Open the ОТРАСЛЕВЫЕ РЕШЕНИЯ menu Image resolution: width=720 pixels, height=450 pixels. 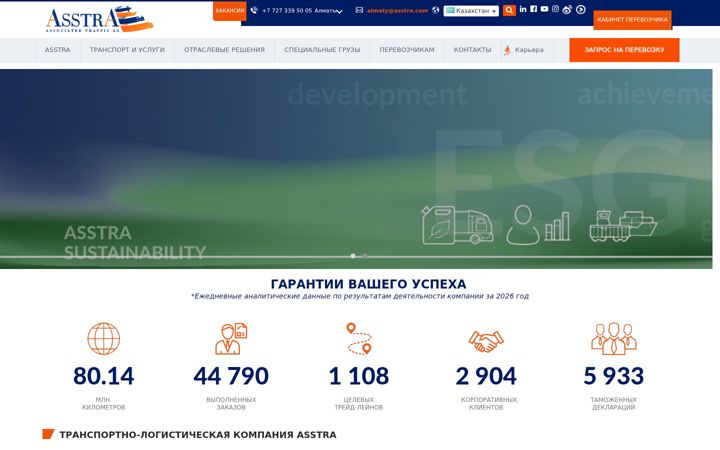click(x=225, y=50)
